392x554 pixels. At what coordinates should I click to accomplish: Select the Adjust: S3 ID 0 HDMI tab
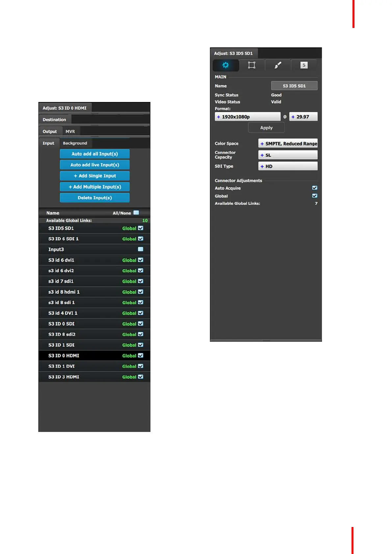click(65, 108)
